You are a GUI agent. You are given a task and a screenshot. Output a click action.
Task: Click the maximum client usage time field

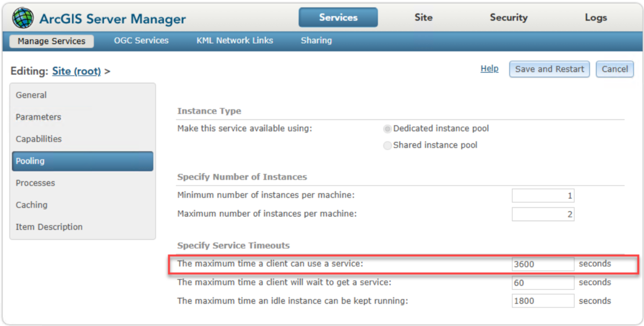[x=543, y=264]
